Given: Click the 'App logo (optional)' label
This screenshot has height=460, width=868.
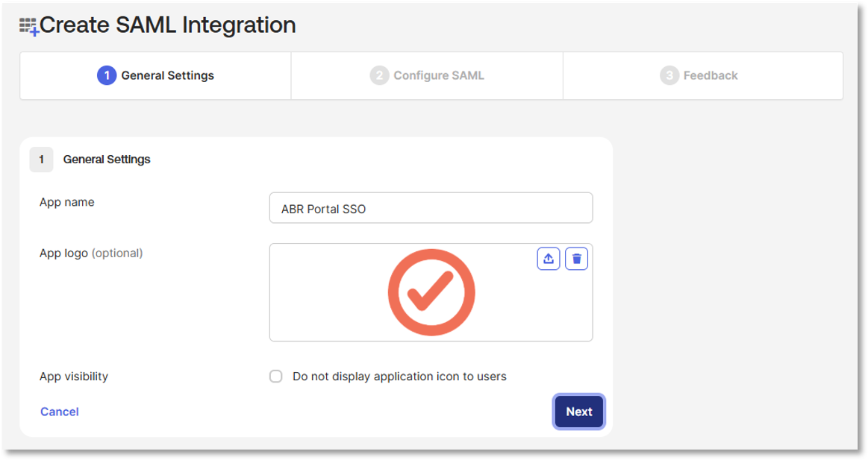Looking at the screenshot, I should click(x=91, y=253).
